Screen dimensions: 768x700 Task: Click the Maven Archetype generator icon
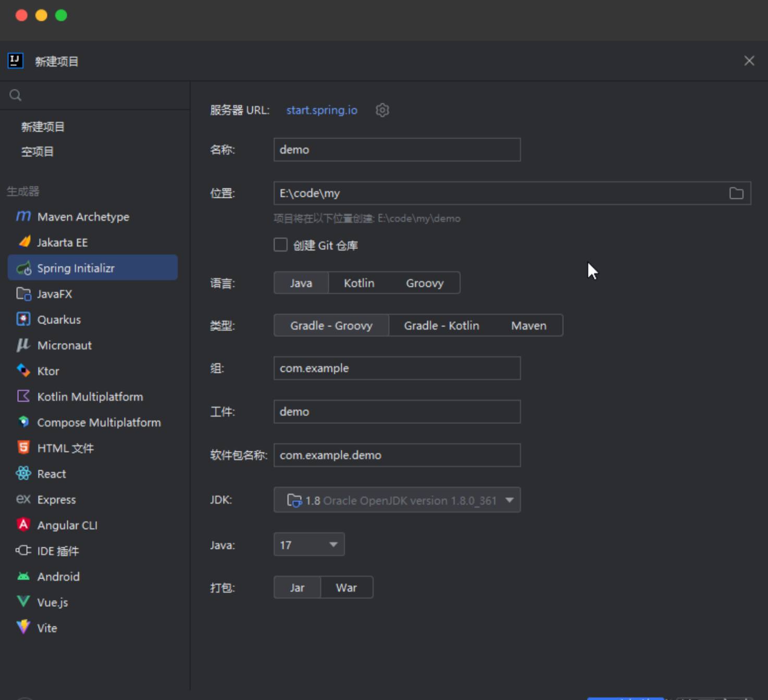(23, 216)
